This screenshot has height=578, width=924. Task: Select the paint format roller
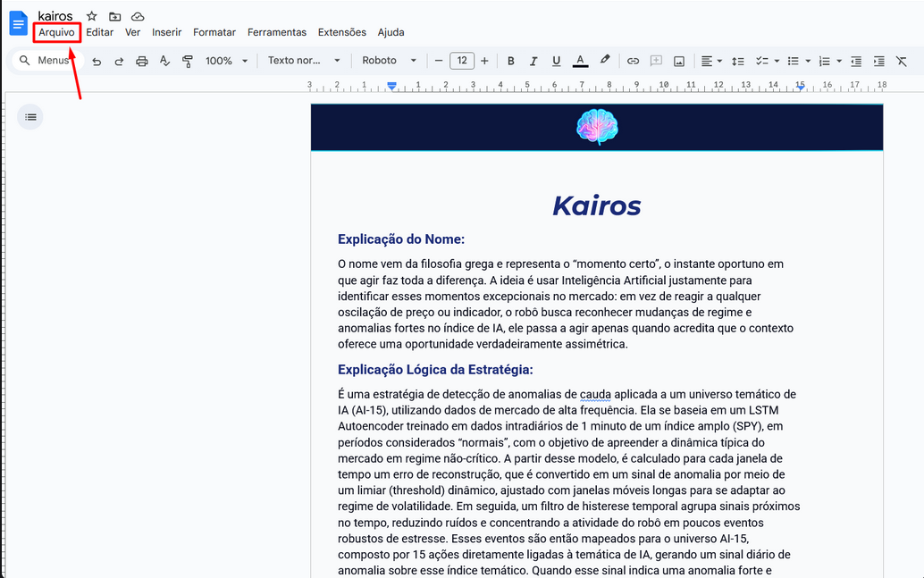pyautogui.click(x=188, y=61)
